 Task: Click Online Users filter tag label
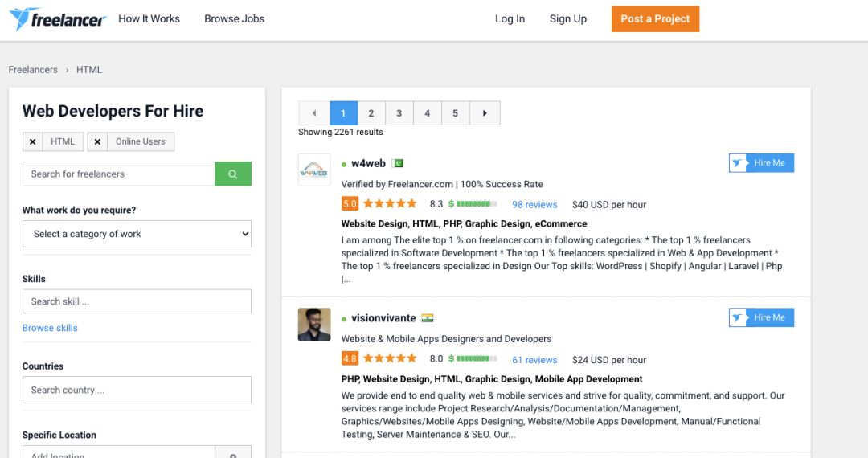141,141
